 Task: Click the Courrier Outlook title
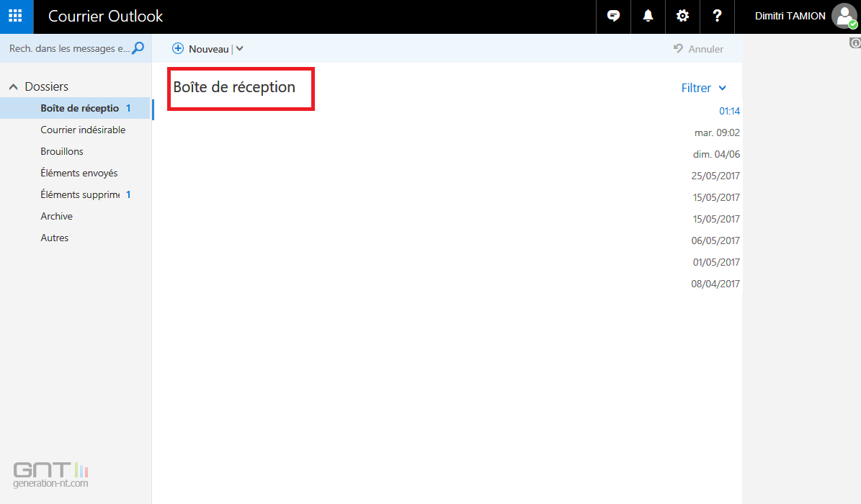tap(105, 16)
